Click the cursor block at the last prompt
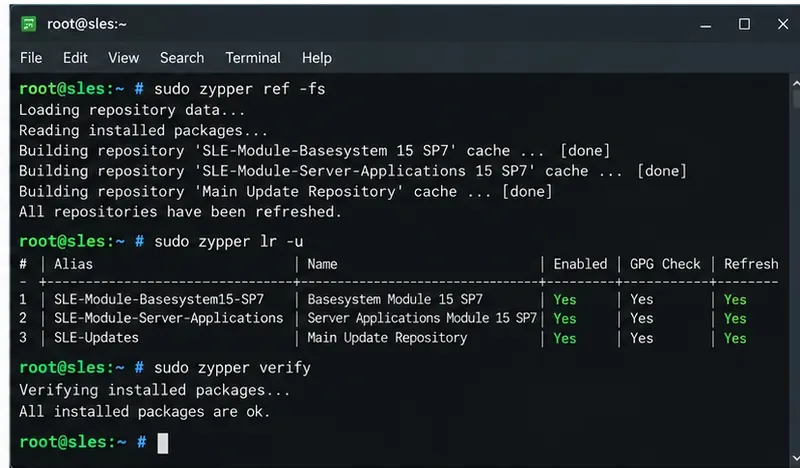 click(x=162, y=443)
